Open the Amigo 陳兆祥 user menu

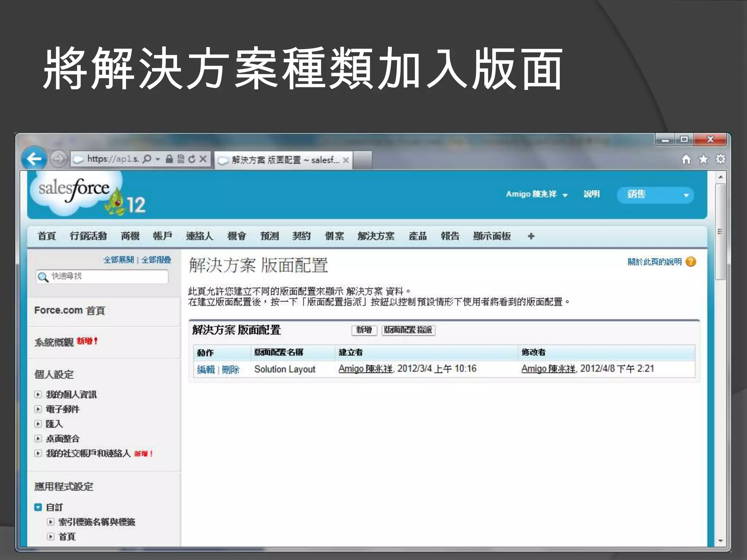[x=537, y=194]
